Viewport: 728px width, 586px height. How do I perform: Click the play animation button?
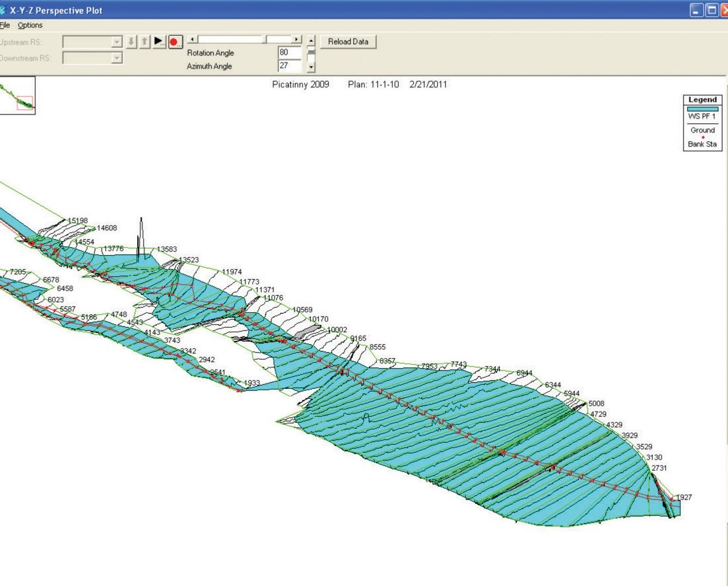(158, 41)
